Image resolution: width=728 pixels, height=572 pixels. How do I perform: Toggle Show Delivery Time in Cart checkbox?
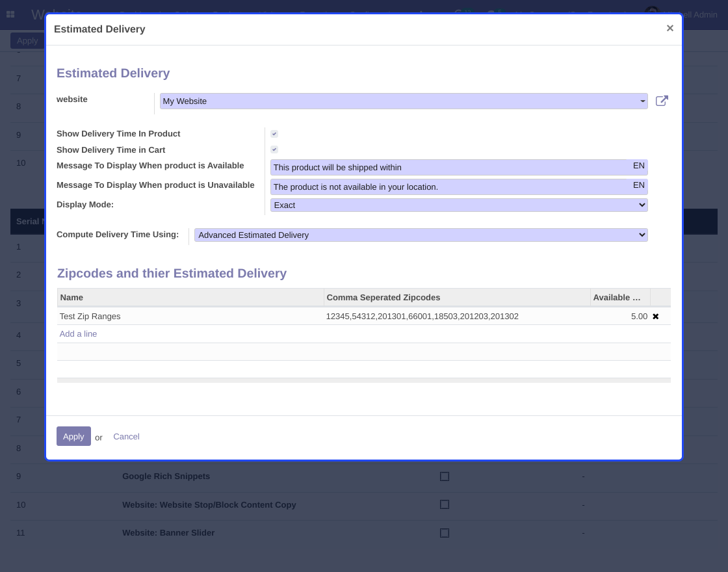tap(274, 149)
